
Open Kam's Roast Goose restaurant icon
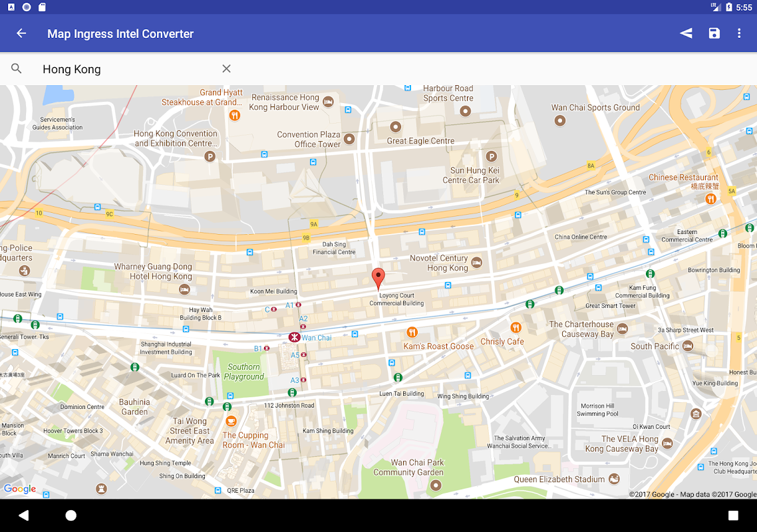[412, 332]
